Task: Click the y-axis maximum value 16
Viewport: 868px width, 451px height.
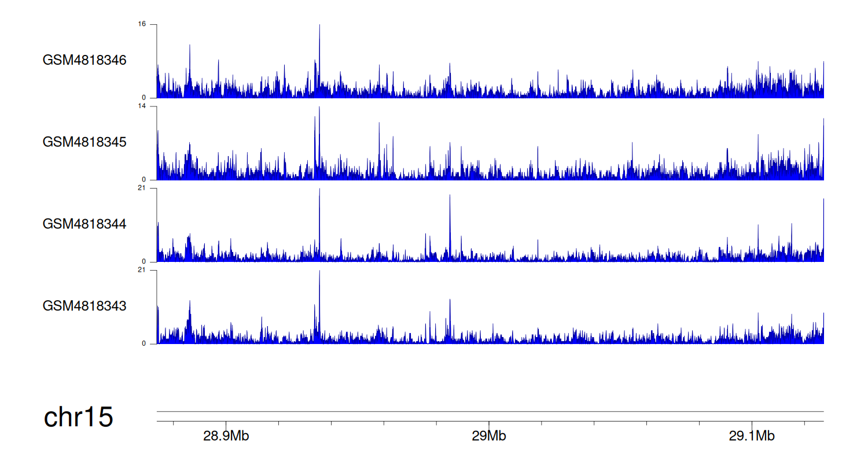Action: (142, 24)
